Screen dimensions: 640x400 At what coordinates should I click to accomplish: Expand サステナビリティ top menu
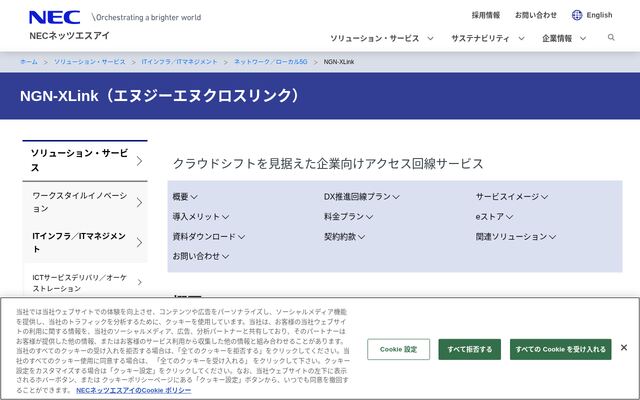487,38
